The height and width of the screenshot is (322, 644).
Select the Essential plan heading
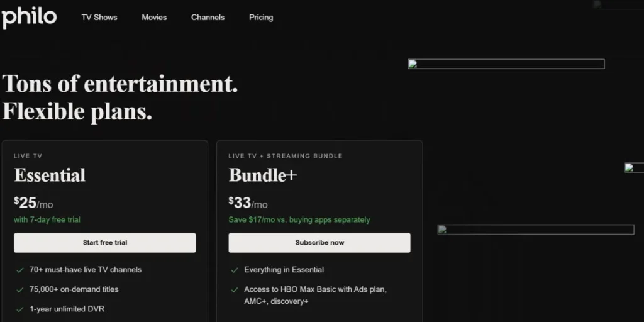50,175
